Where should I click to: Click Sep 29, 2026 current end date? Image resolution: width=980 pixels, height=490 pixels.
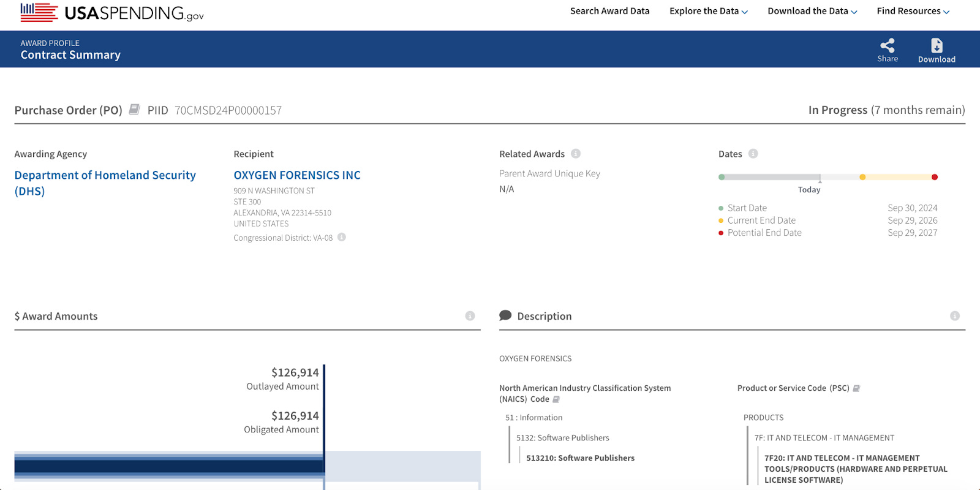(x=913, y=221)
